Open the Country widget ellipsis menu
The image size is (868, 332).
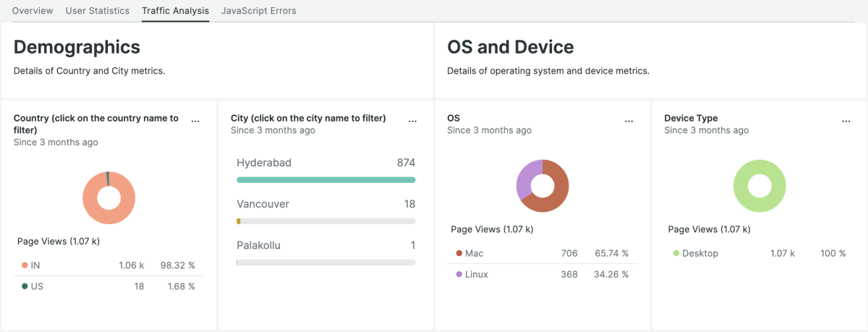point(195,122)
